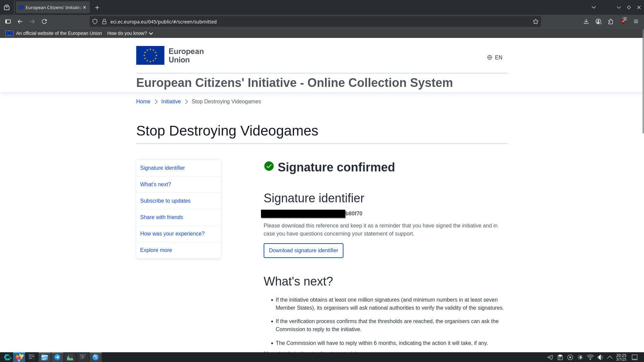Jump to Subscribe to updates section

(178, 201)
